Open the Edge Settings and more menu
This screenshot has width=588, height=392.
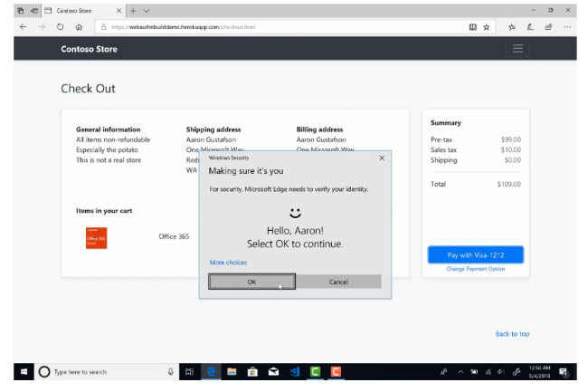tap(567, 26)
